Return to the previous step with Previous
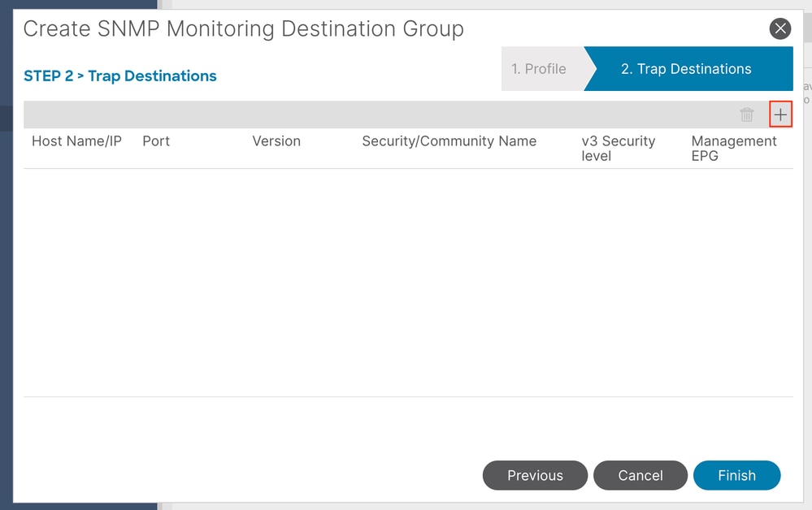The width and height of the screenshot is (812, 510). click(x=535, y=475)
